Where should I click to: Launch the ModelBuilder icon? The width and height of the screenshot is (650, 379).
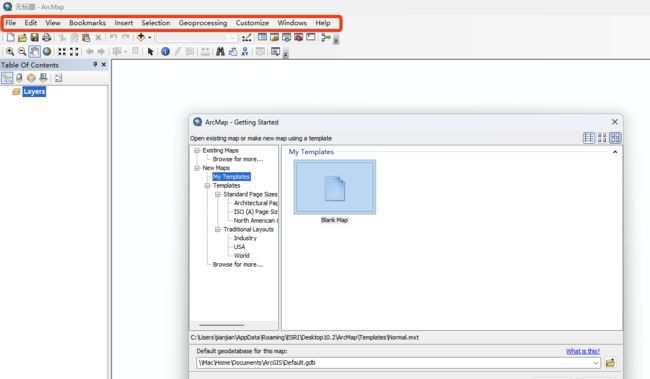(x=326, y=37)
